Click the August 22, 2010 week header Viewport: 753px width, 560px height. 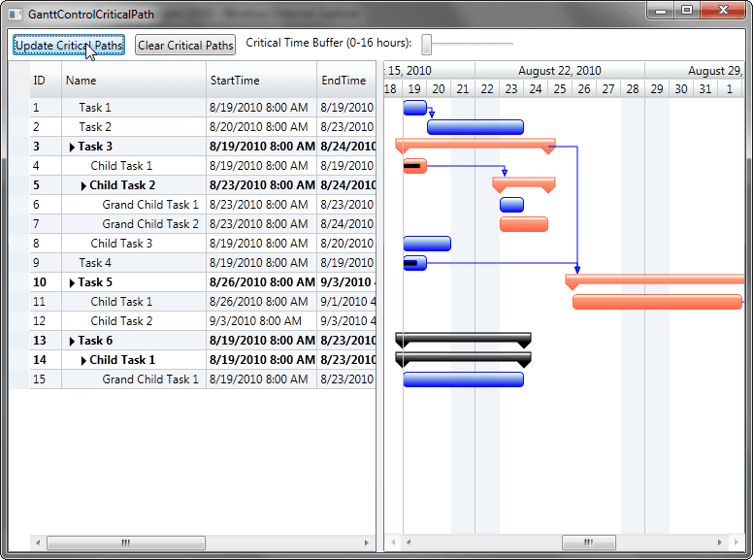coord(560,71)
